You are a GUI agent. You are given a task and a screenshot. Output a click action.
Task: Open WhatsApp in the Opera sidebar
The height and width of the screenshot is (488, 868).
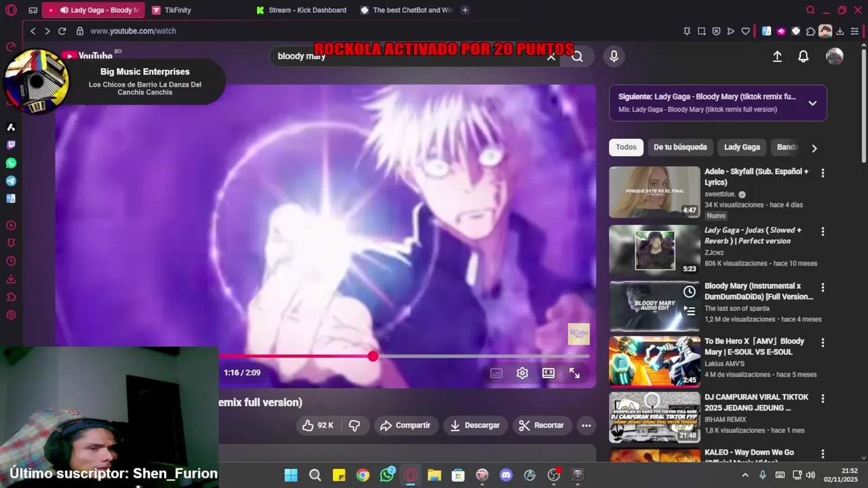pos(11,163)
